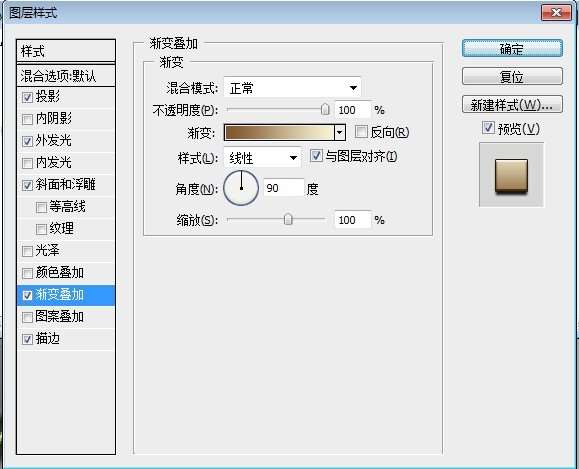
Task: Click the style preview thumbnail
Action: (x=511, y=175)
